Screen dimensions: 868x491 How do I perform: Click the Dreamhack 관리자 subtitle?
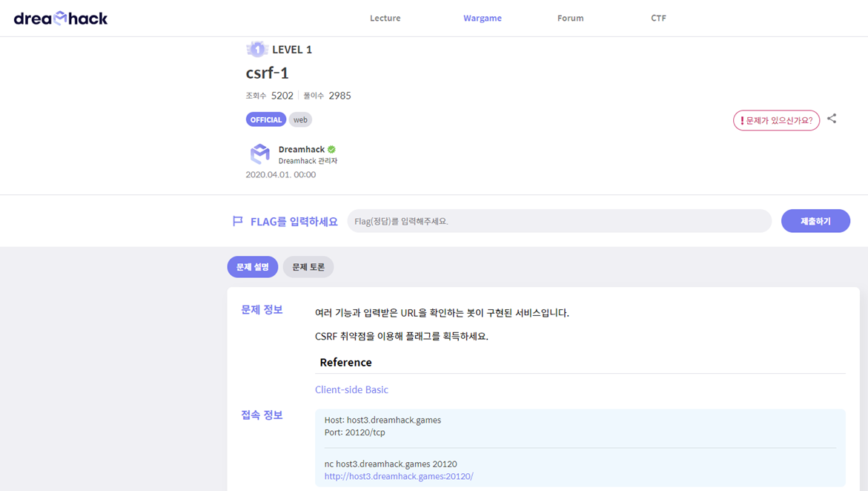[x=308, y=161]
